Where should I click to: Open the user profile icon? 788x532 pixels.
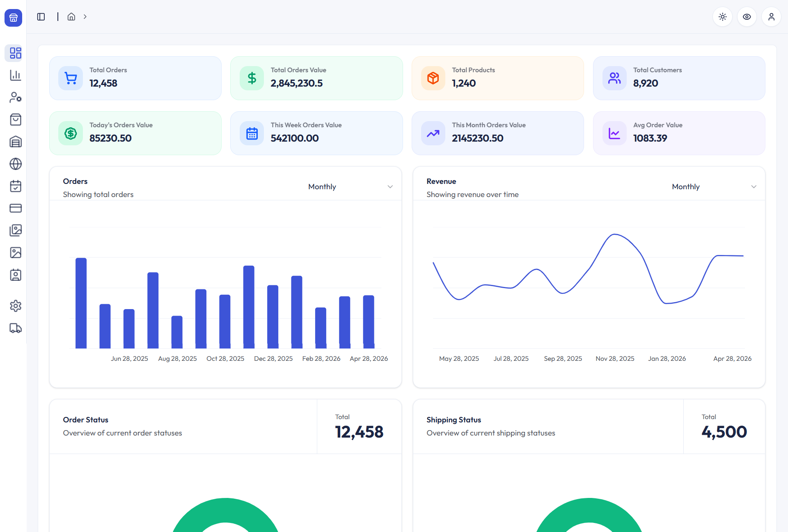pos(771,17)
